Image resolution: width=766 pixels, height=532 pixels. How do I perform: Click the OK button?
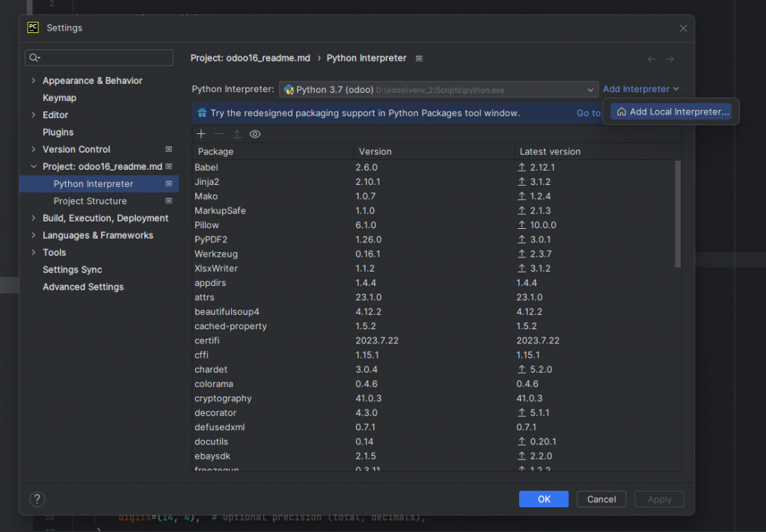coord(544,499)
